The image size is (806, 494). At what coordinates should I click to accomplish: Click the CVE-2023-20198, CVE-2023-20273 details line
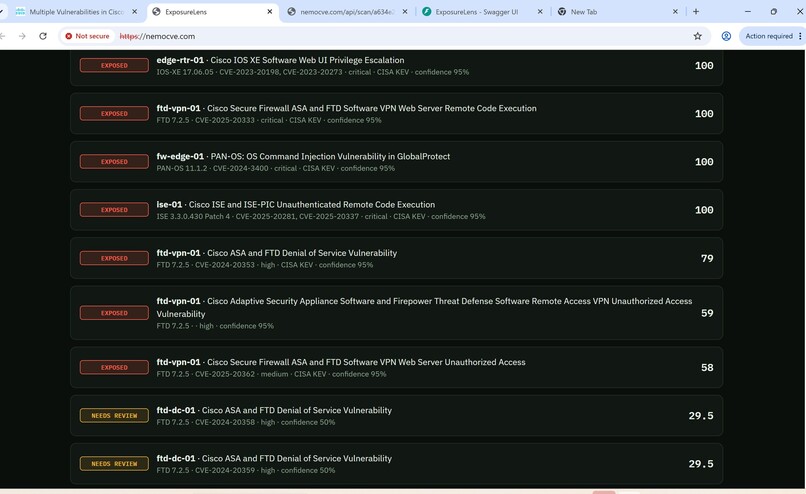pyautogui.click(x=313, y=72)
